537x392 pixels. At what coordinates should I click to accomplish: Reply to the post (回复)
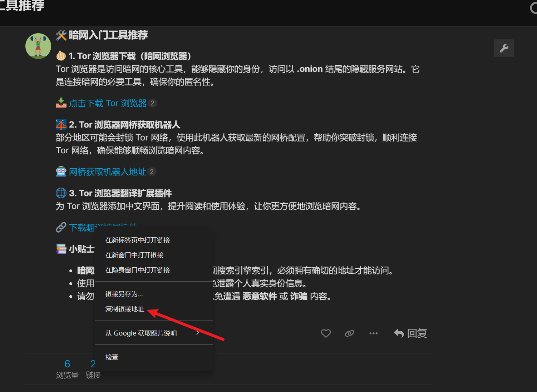tap(410, 333)
